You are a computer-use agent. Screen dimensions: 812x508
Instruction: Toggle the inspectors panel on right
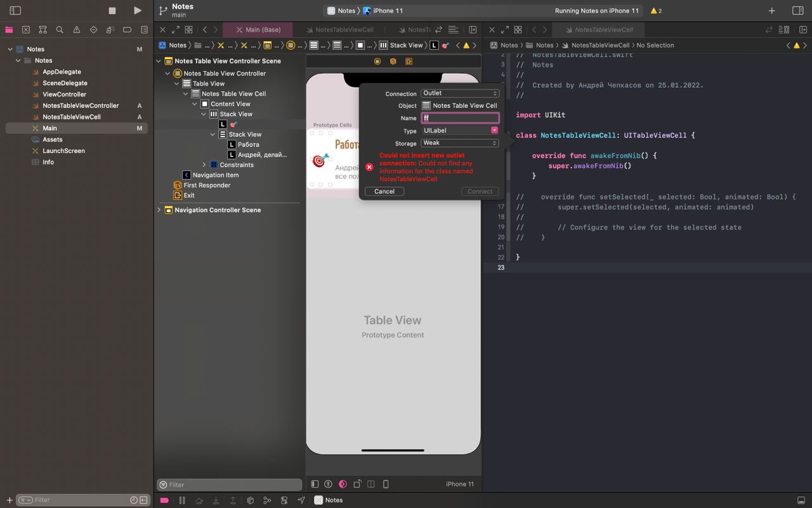click(798, 11)
